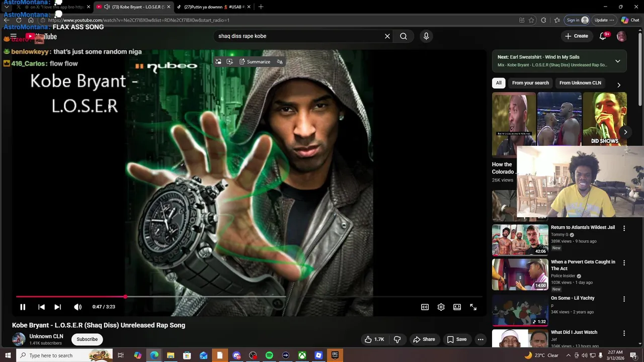Start voice search with the microphone icon
Viewport: 644px width, 362px height.
click(426, 36)
